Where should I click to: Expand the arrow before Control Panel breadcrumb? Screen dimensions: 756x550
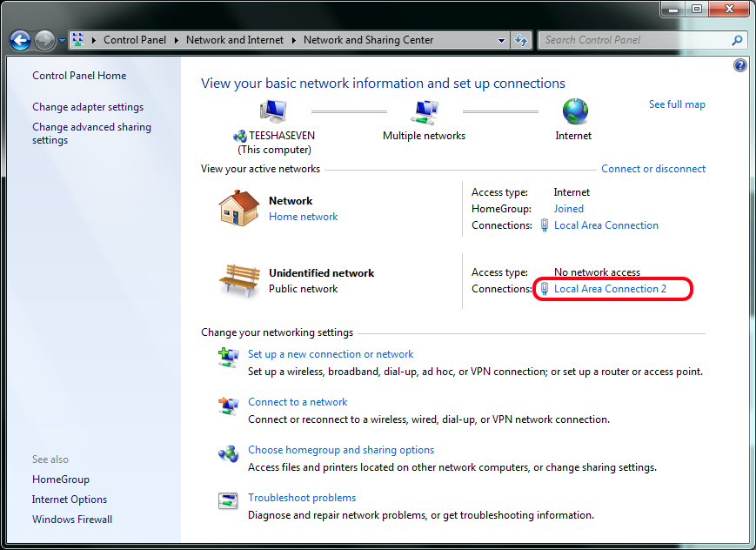click(94, 40)
